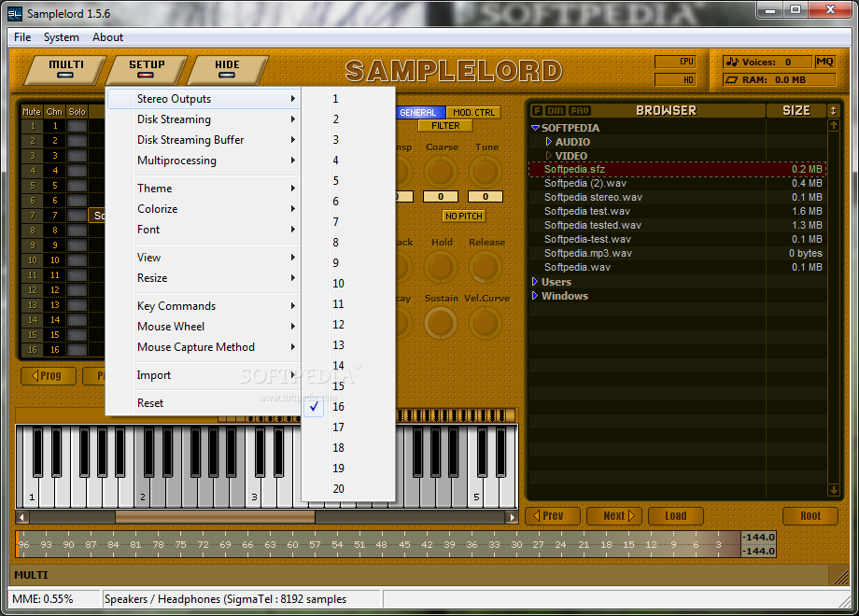Click the FILTER button
This screenshot has width=859, height=616.
click(x=445, y=126)
